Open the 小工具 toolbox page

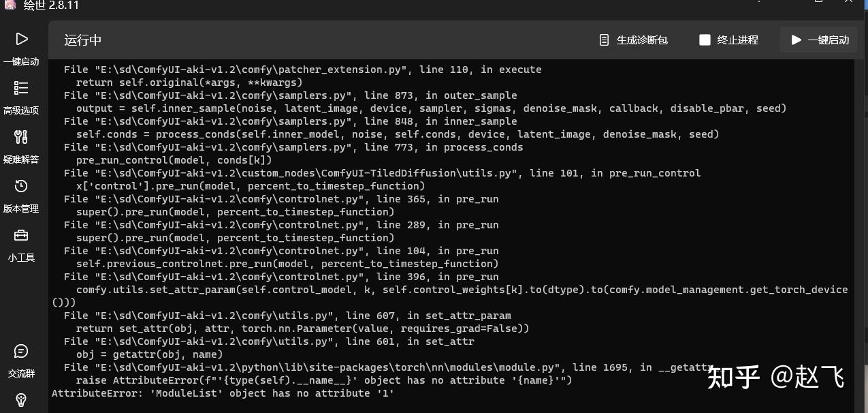pos(21,244)
